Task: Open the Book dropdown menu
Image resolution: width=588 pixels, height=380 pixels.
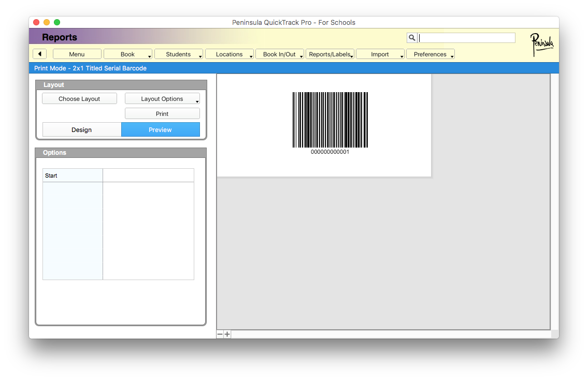Action: point(128,54)
